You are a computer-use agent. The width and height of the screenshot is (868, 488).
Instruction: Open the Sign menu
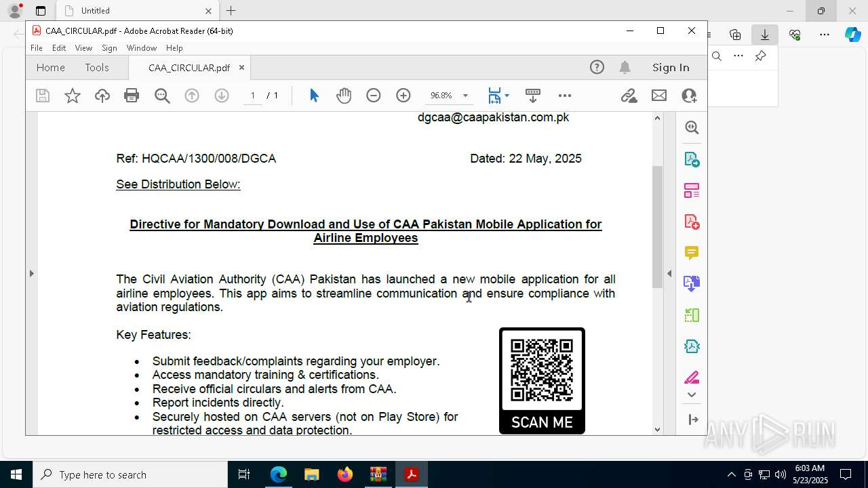[109, 48]
